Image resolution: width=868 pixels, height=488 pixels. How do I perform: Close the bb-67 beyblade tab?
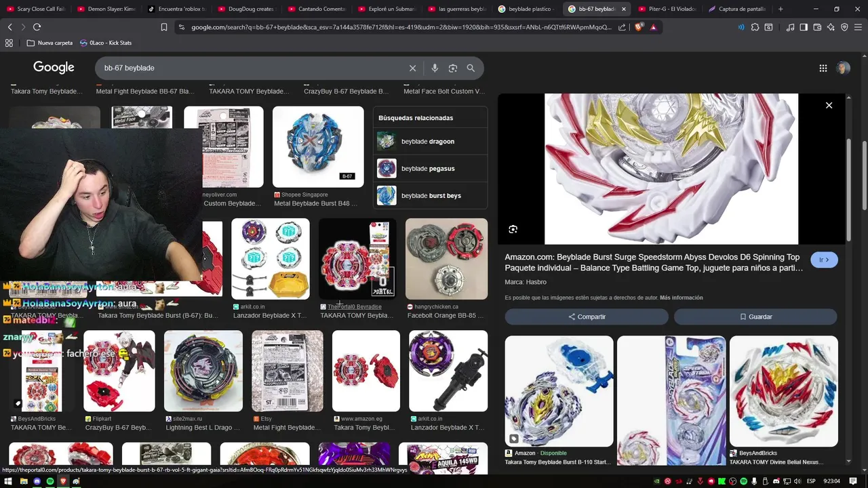624,9
